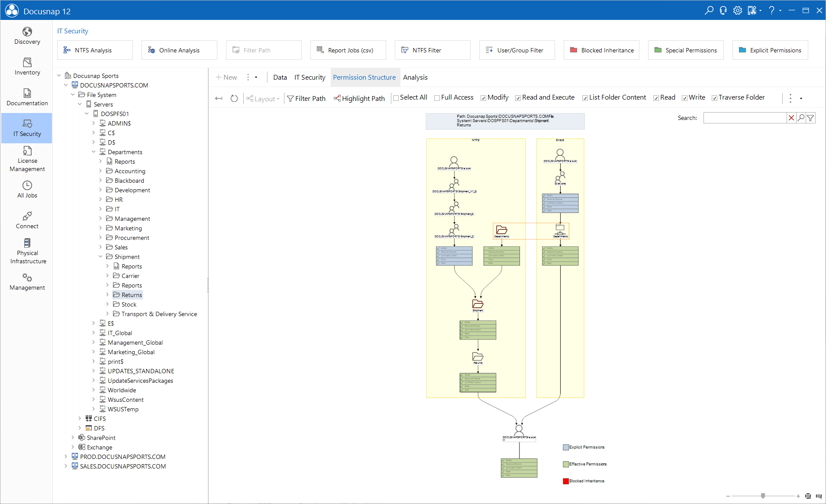The image size is (826, 504).
Task: Click the Returns folder node in diagram
Action: 478,357
